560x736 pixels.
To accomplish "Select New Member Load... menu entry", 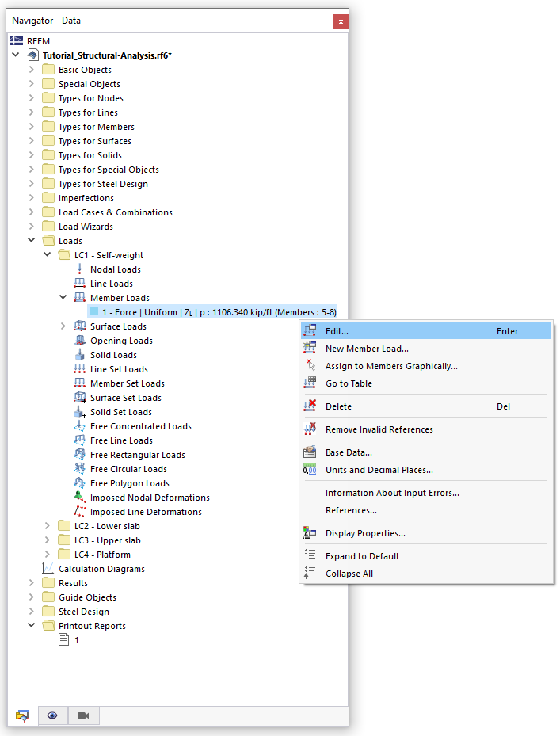I will pos(426,349).
